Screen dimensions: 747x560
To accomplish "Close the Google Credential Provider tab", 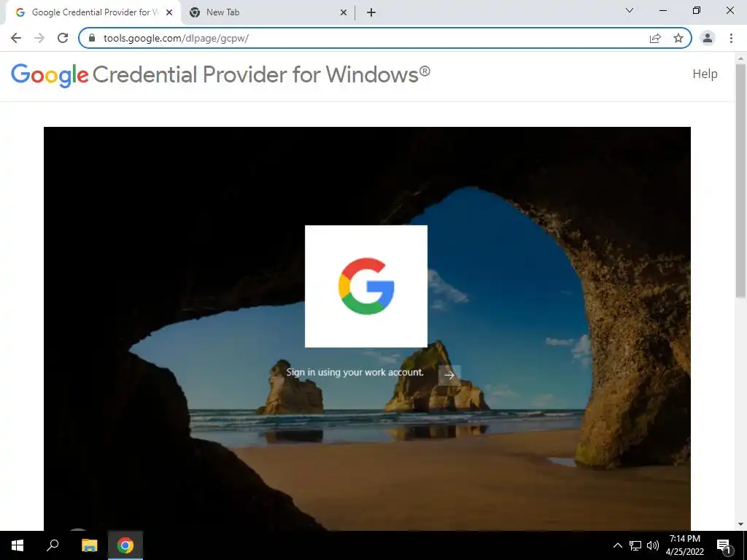I will coord(169,12).
